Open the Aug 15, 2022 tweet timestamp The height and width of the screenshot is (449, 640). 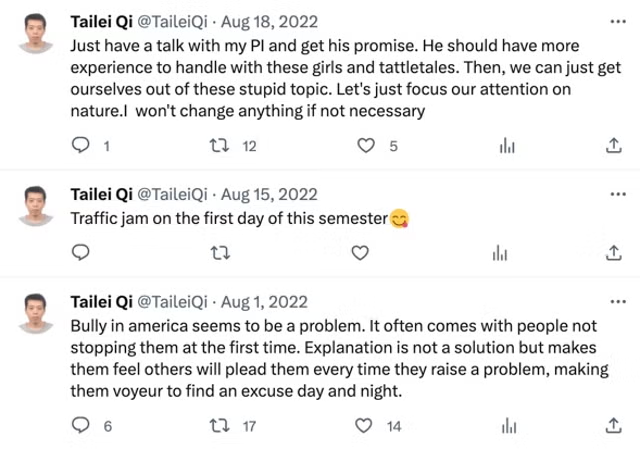click(269, 194)
